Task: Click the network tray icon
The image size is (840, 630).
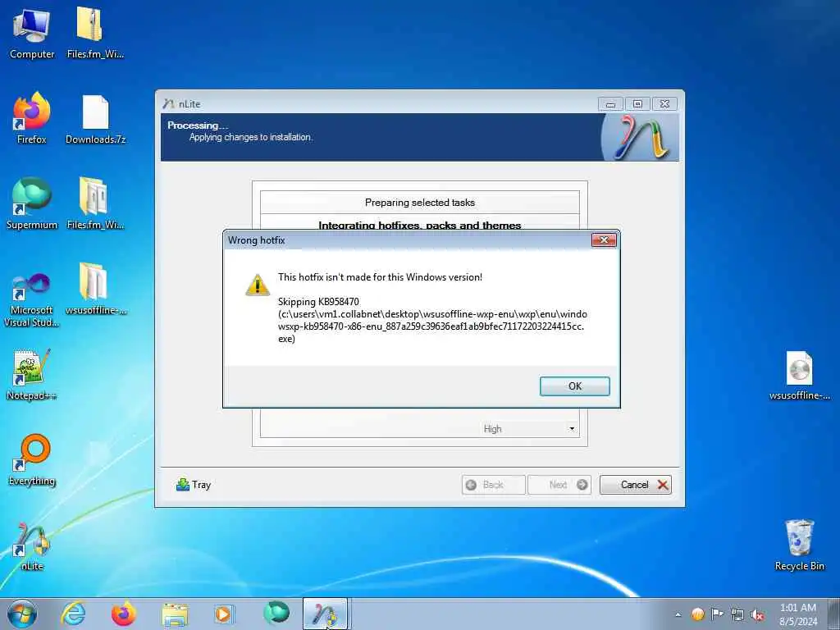Action: point(737,614)
